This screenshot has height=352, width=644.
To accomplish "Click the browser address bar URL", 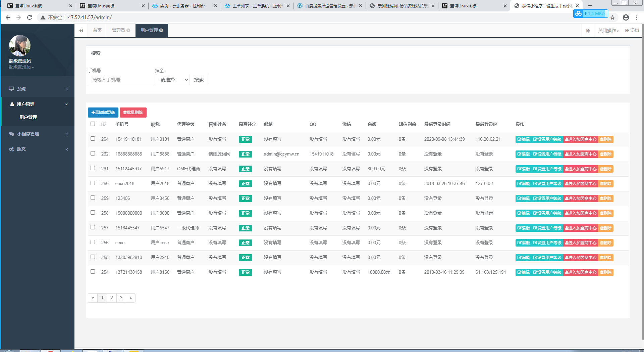I will click(90, 17).
